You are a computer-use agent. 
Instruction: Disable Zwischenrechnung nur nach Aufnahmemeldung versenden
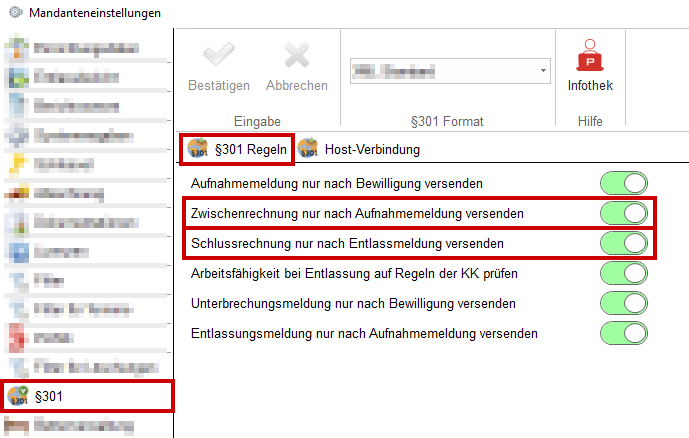[624, 213]
